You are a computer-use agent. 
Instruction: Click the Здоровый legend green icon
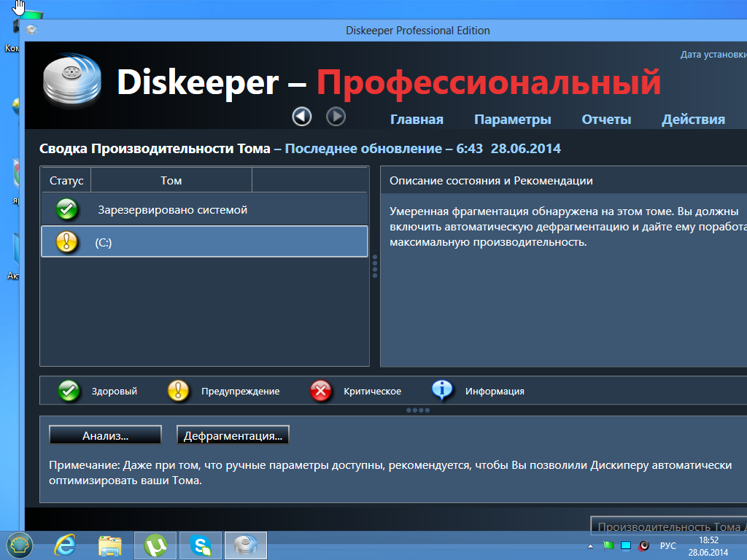click(69, 391)
